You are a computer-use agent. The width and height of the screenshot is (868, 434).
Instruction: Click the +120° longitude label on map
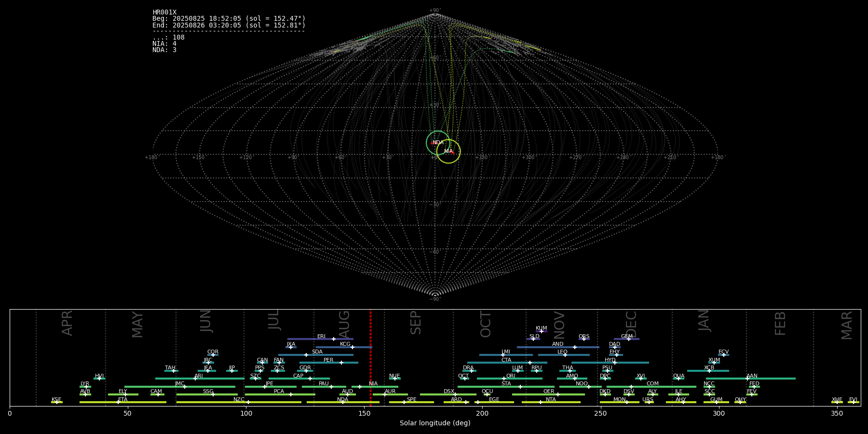pyautogui.click(x=245, y=158)
